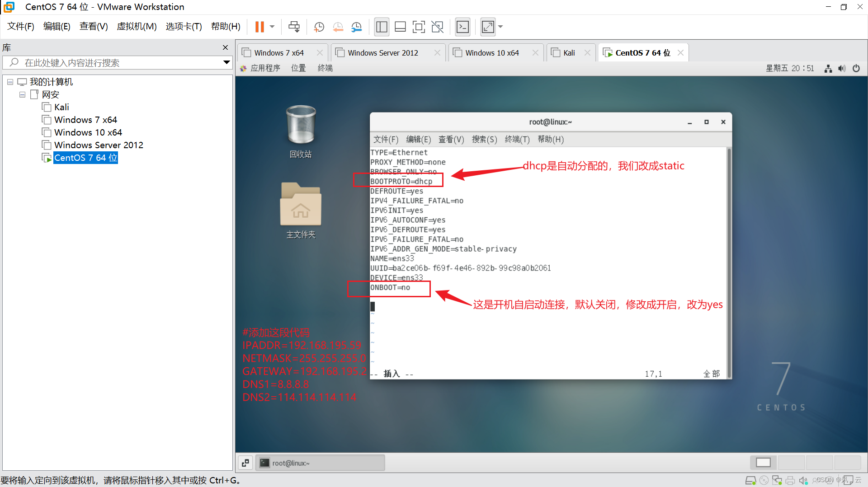
Task: Close the library panel
Action: (225, 47)
